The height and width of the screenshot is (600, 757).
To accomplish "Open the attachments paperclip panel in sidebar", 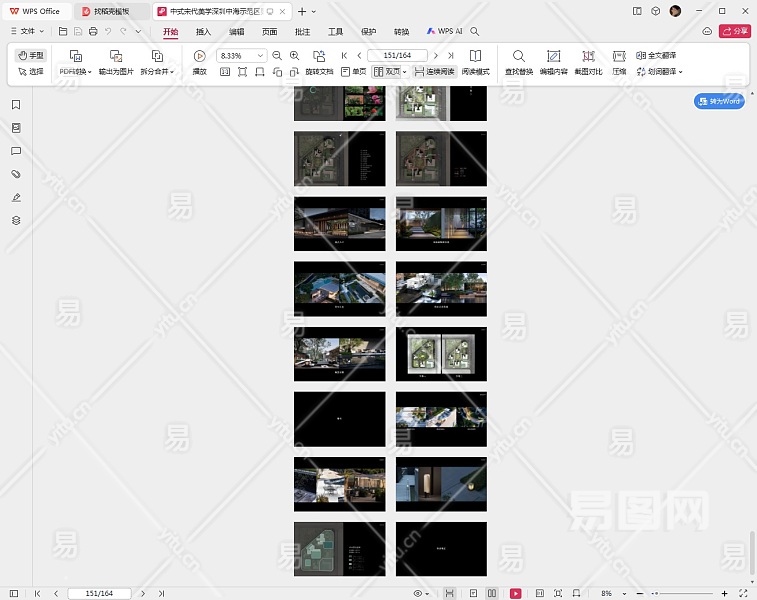I will tap(16, 174).
